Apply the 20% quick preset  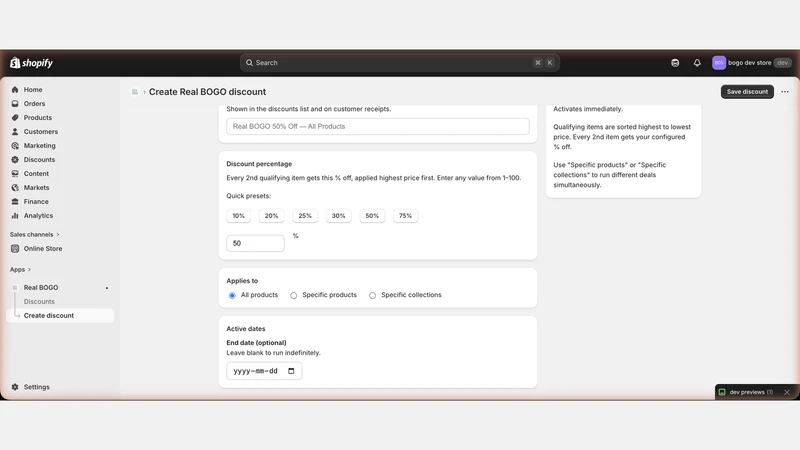tap(271, 216)
